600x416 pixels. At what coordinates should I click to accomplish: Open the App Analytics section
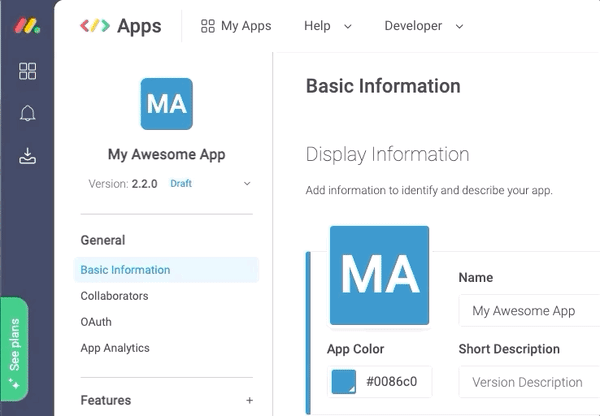(x=115, y=348)
